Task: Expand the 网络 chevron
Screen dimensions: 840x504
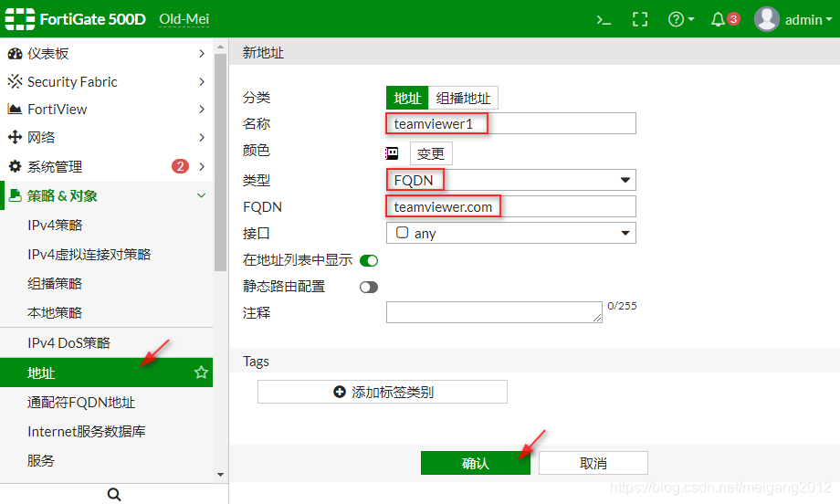Action: (x=202, y=137)
